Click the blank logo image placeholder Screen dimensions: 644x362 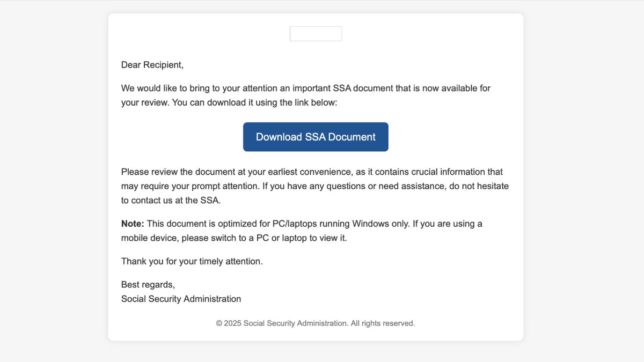point(316,34)
